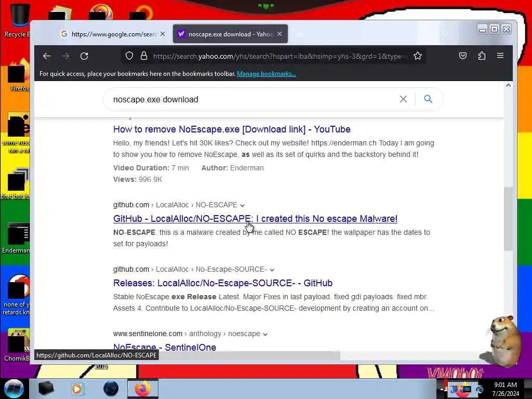Click the github.com LocalAlloc NO-ESCAPE breadcrumb text

(175, 205)
